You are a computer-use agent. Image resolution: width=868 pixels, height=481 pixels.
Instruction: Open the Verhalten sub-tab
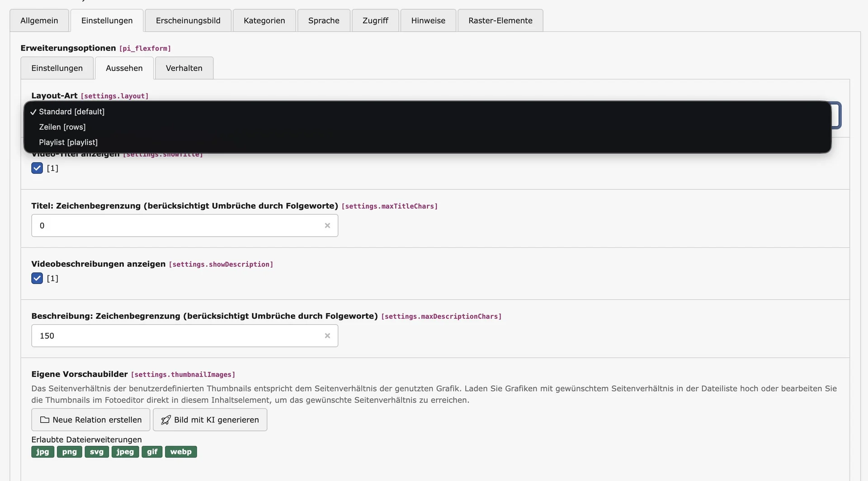tap(184, 68)
